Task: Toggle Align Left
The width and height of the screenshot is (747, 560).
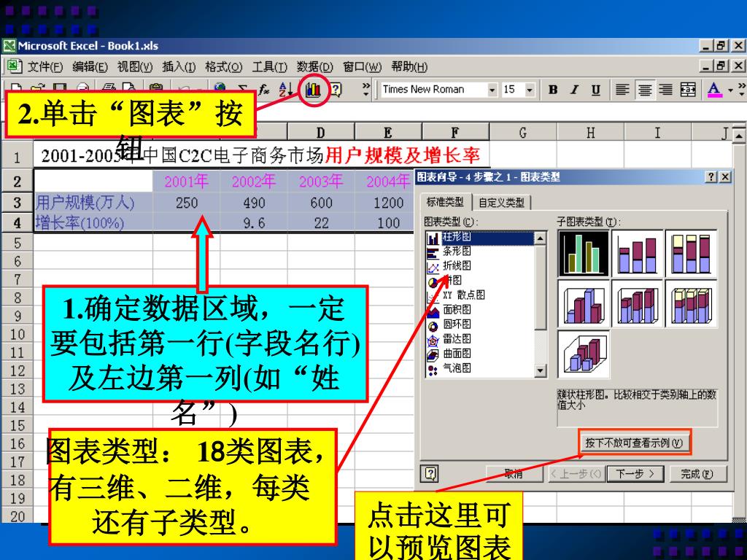Action: 622,90
